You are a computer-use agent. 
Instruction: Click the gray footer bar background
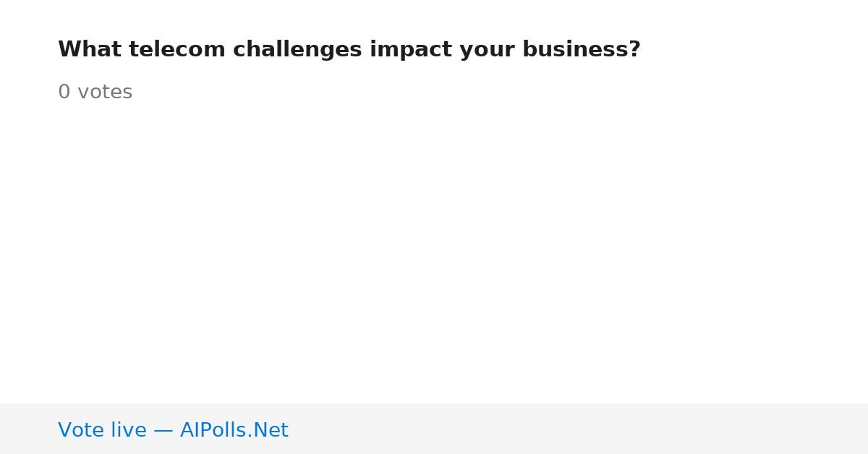[x=579, y=429]
